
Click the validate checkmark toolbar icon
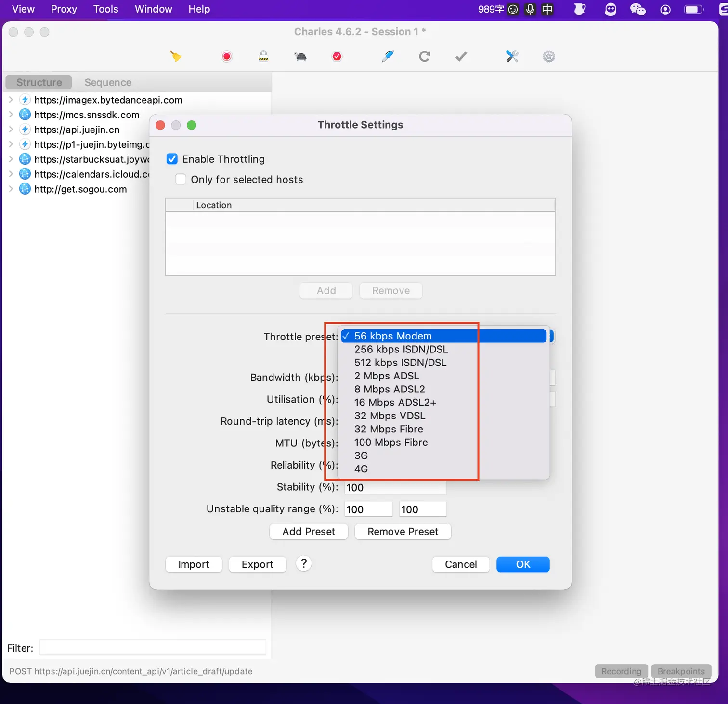pyautogui.click(x=461, y=56)
